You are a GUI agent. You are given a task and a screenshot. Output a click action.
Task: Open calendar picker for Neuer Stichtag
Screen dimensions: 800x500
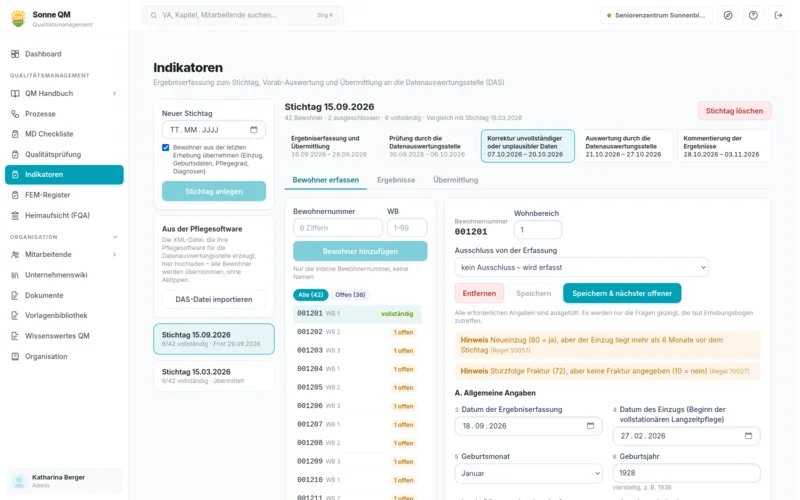pyautogui.click(x=254, y=130)
